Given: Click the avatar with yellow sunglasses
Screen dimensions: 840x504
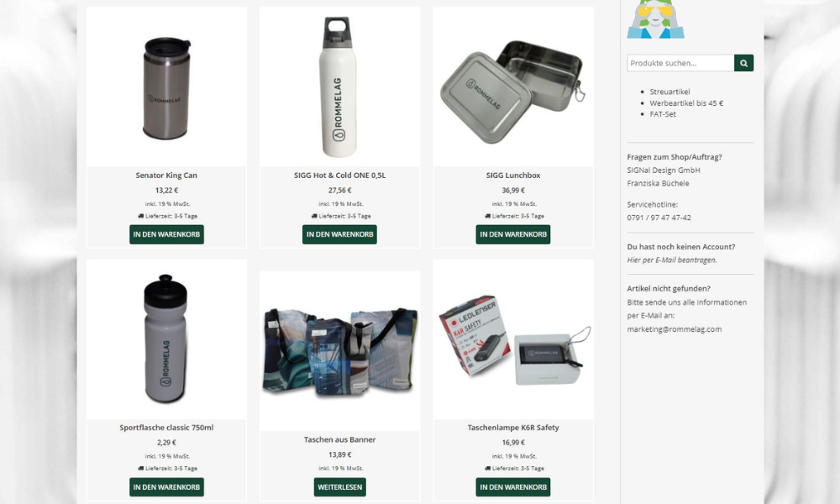Looking at the screenshot, I should (x=656, y=19).
